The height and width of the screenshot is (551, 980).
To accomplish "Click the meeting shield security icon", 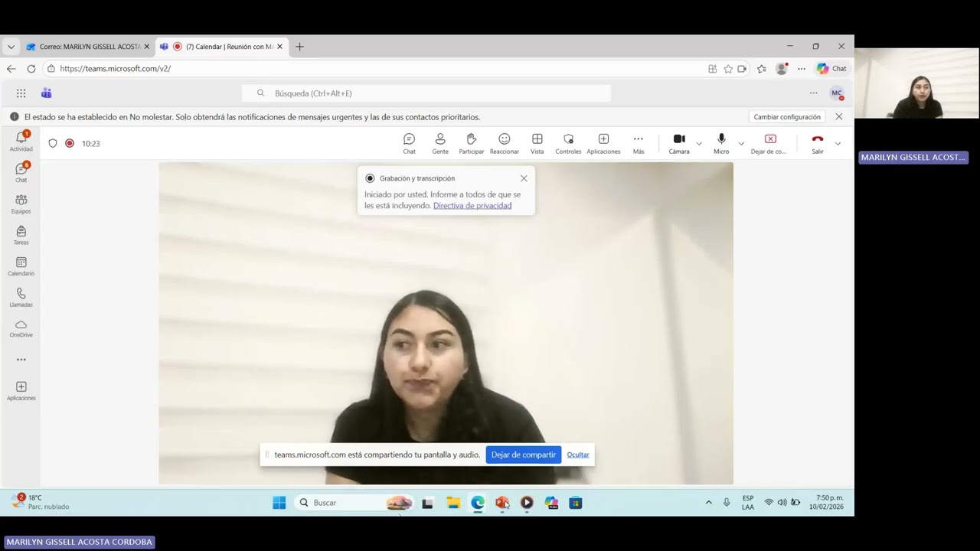I will pos(53,143).
